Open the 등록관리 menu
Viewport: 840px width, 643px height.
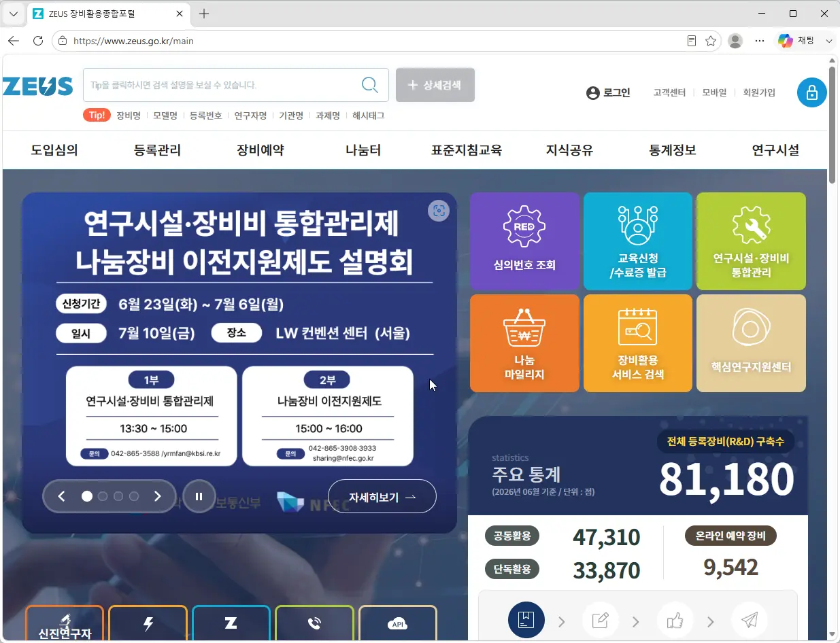click(158, 150)
